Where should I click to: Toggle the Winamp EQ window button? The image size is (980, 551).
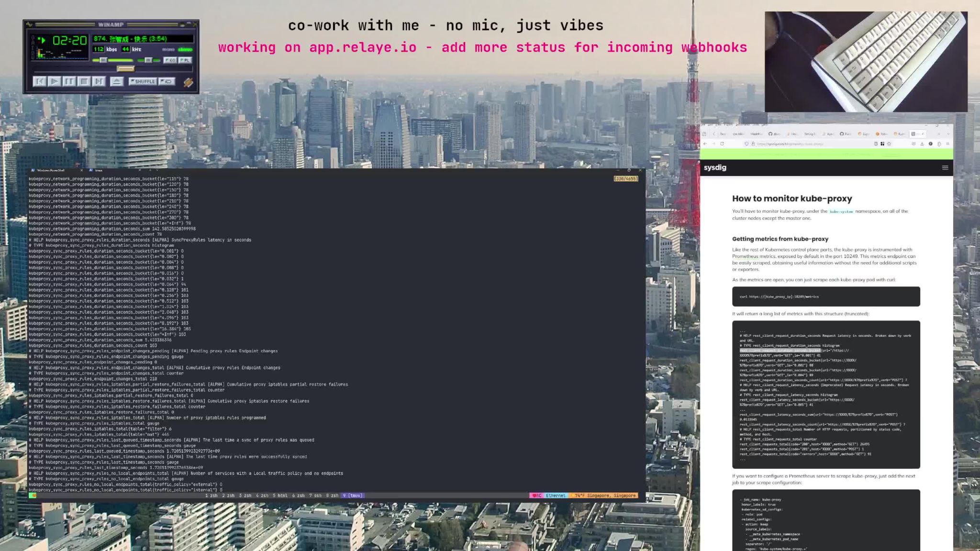pyautogui.click(x=170, y=60)
